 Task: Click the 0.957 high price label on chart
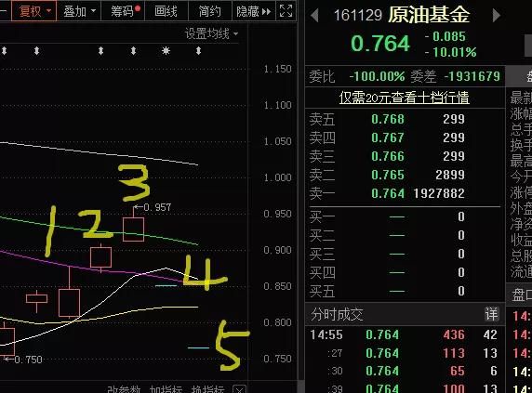tap(157, 207)
